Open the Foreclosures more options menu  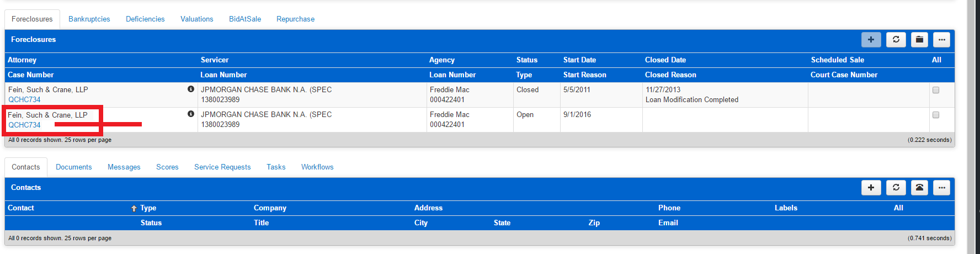(942, 40)
